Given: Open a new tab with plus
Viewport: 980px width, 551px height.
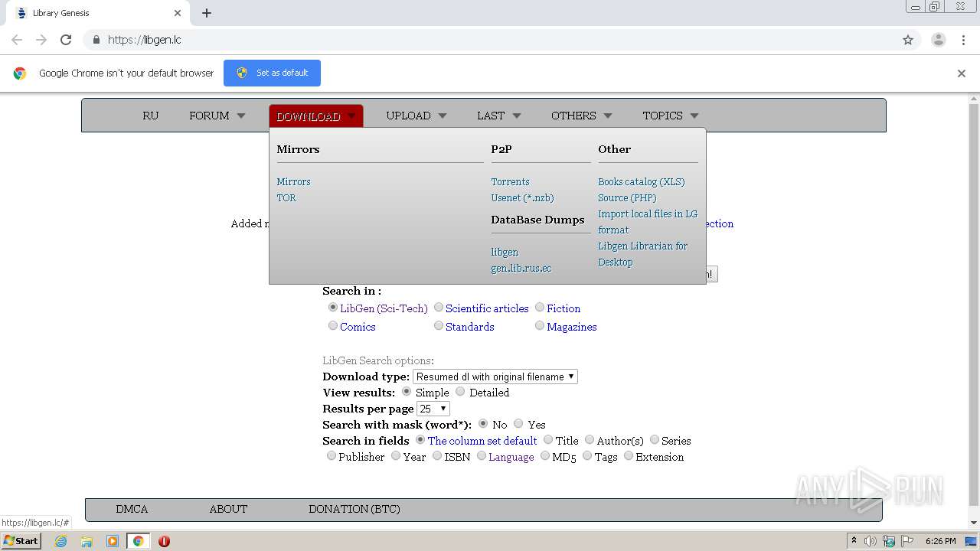Looking at the screenshot, I should [x=207, y=13].
